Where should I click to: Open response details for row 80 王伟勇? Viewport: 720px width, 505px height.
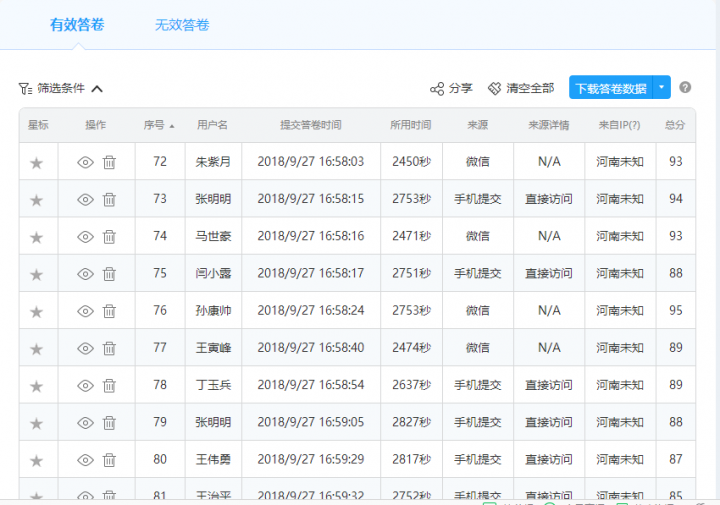pyautogui.click(x=85, y=460)
